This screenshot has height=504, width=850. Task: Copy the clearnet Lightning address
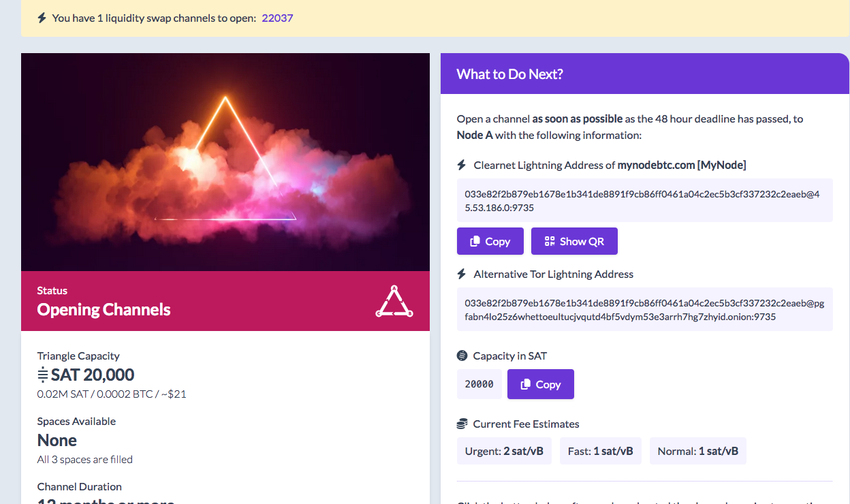point(490,241)
